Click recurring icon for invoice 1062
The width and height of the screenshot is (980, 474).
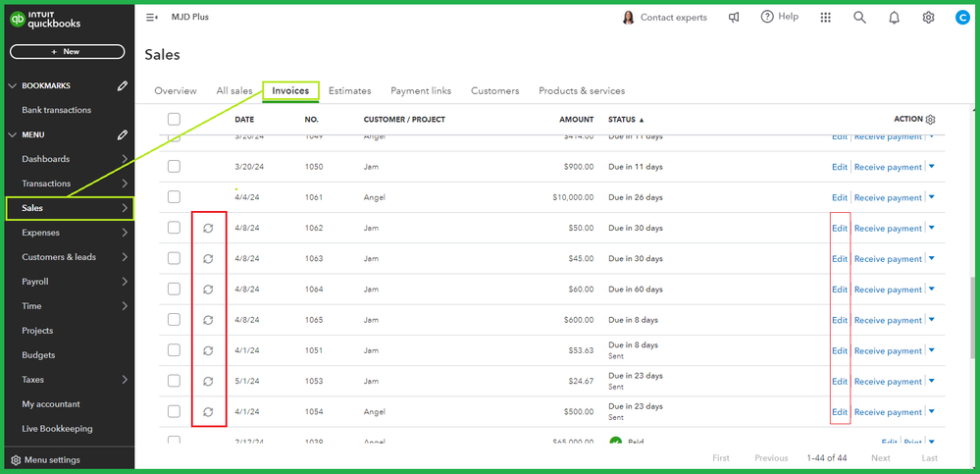[x=208, y=229]
